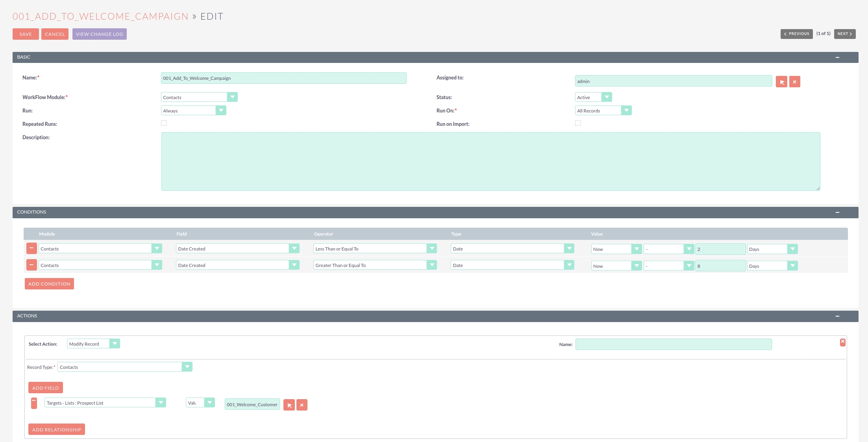Click first condition days value field 2
868x442 pixels.
[720, 249]
